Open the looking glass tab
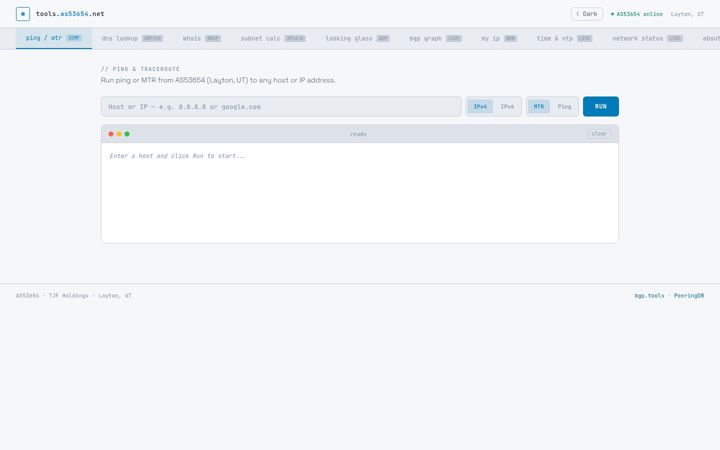This screenshot has height=450, width=720. click(357, 39)
